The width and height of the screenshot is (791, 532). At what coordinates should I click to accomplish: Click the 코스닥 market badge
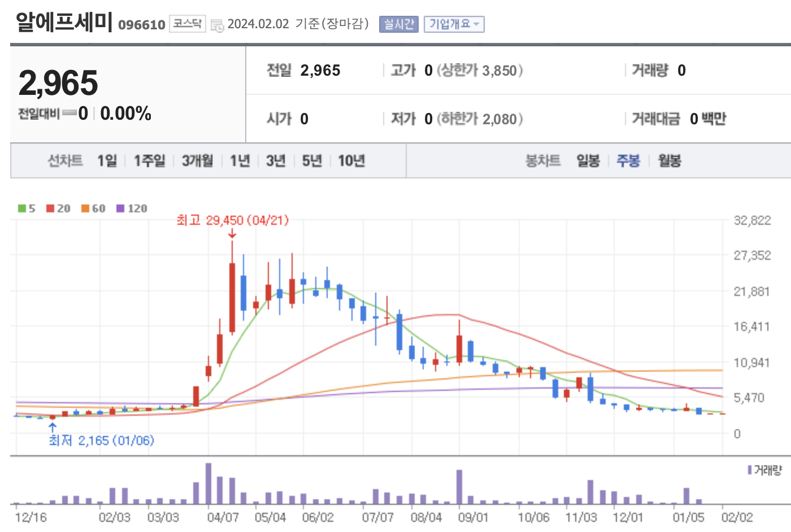(187, 24)
